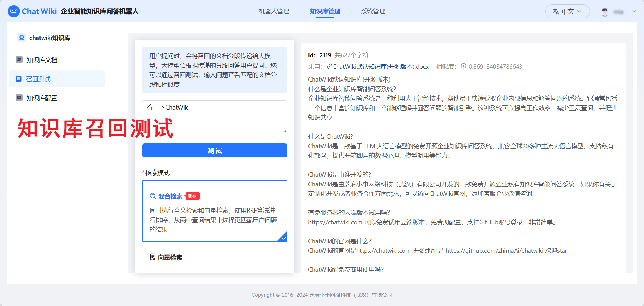Click the similarity magnifier icon
Screen dimensions: 644x306
[x=464, y=66]
